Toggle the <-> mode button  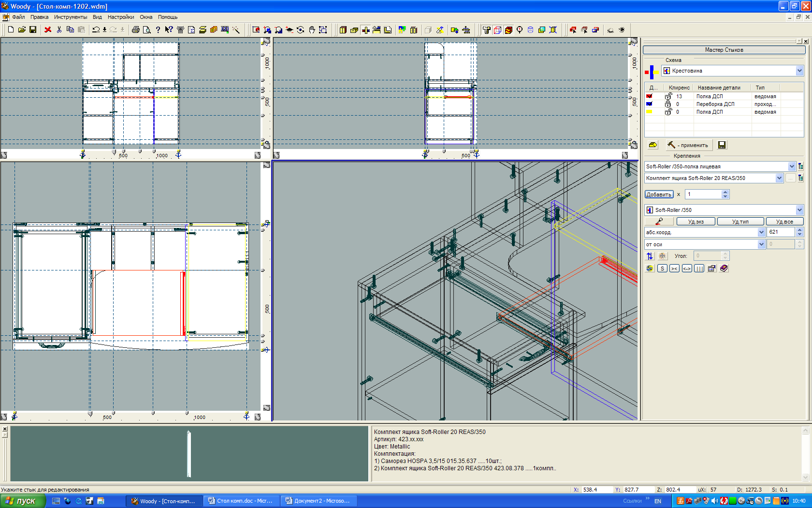pos(687,269)
